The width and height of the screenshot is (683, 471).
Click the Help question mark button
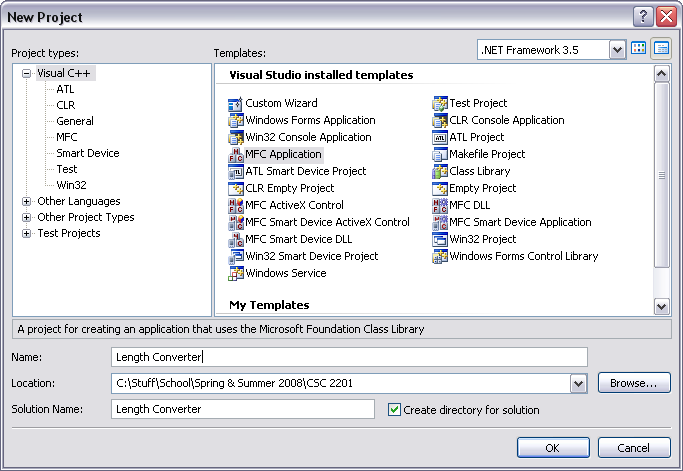tap(643, 17)
